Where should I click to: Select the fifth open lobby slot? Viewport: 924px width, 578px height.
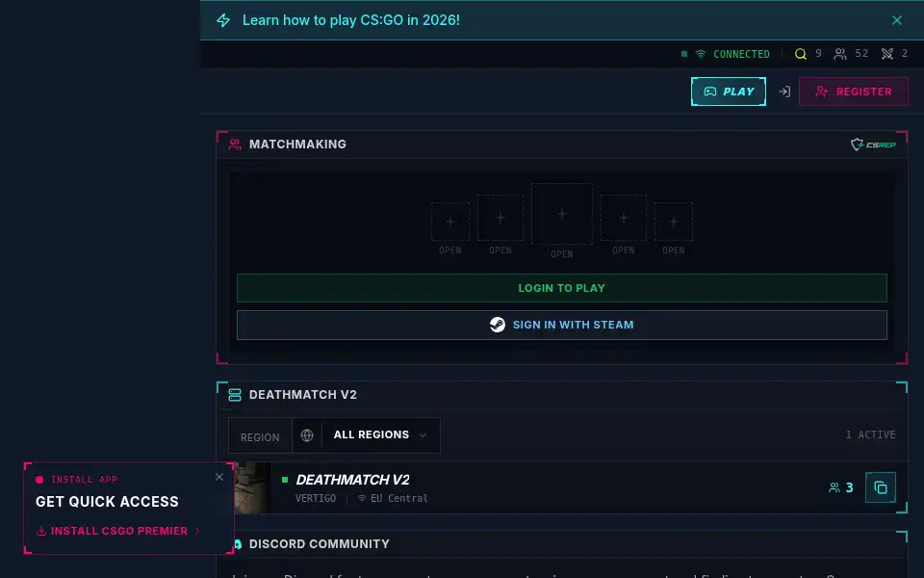[673, 222]
